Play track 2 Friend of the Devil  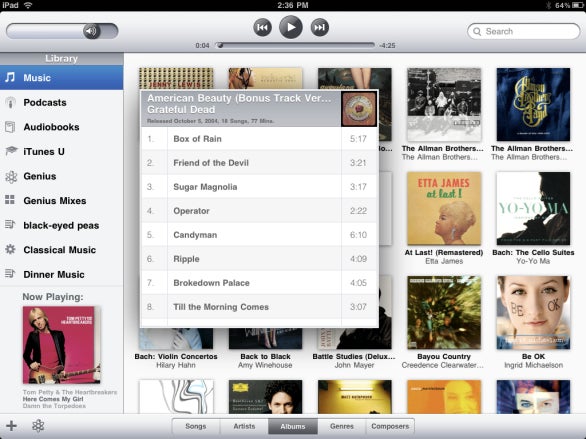click(259, 163)
